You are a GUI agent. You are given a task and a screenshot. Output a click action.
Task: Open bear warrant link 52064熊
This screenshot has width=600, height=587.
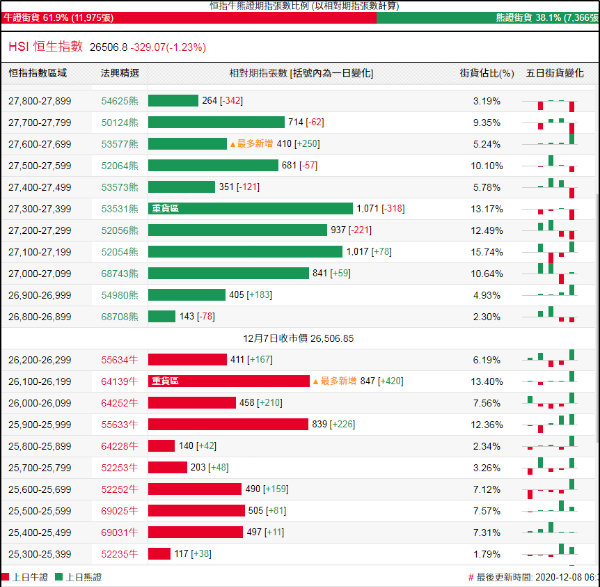(x=119, y=166)
